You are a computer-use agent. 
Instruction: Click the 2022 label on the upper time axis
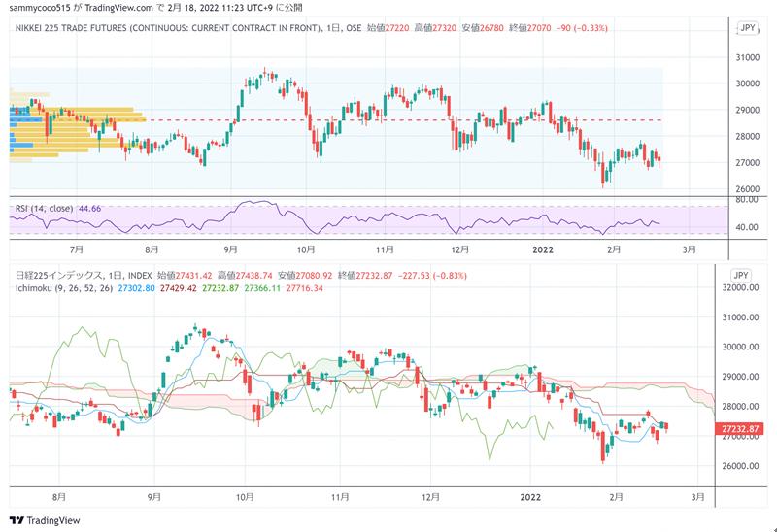[543, 249]
